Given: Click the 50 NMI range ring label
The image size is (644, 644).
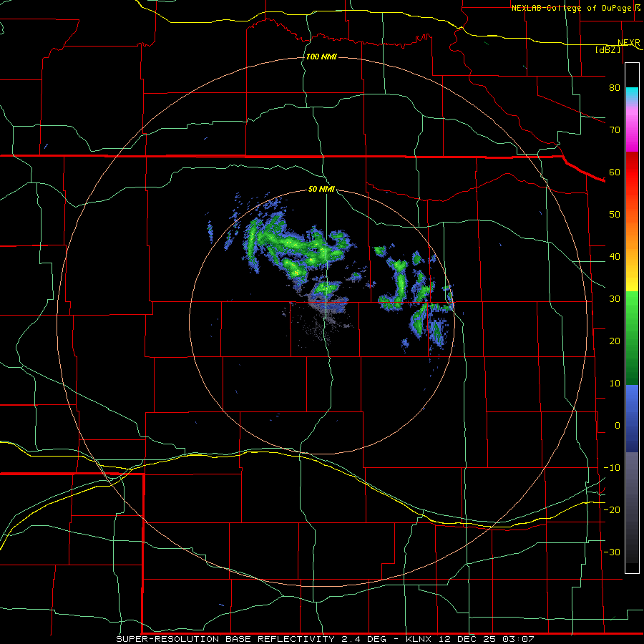Looking at the screenshot, I should tap(321, 190).
